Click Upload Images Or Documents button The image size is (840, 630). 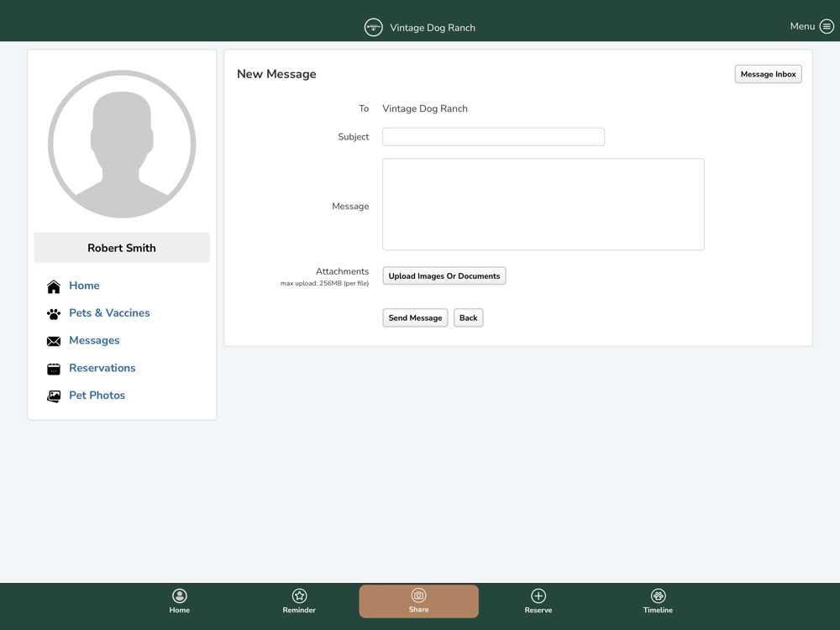click(444, 276)
